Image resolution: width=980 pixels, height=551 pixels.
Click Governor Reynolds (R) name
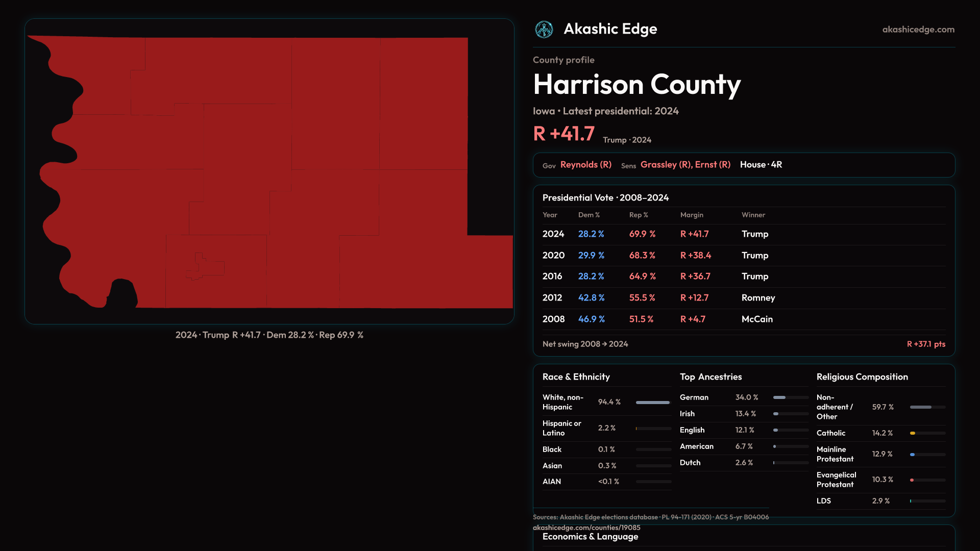click(585, 165)
